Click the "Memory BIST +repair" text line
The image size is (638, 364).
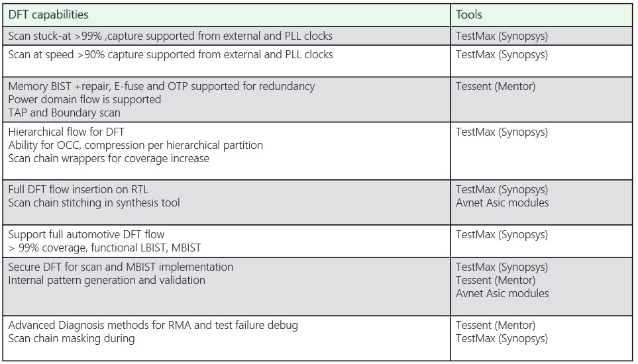tap(161, 86)
